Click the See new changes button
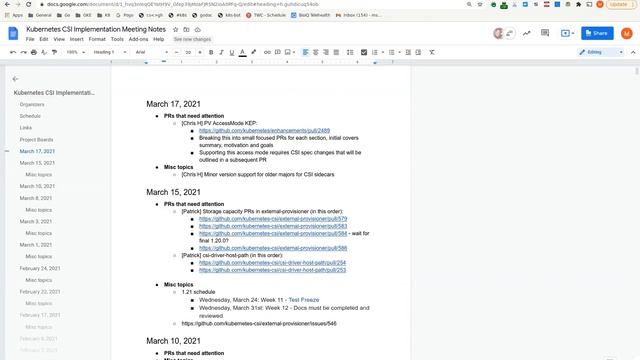This screenshot has height=360, width=640. coord(192,39)
